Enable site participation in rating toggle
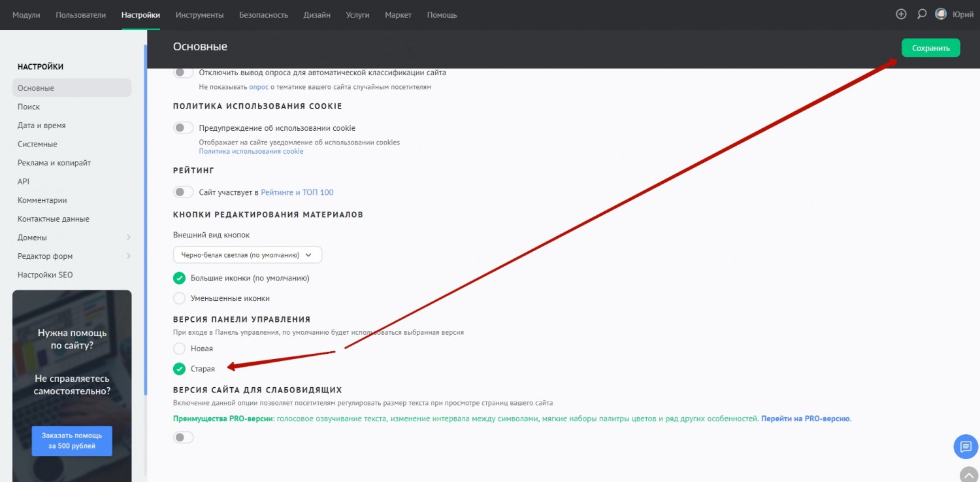The image size is (980, 482). click(183, 192)
